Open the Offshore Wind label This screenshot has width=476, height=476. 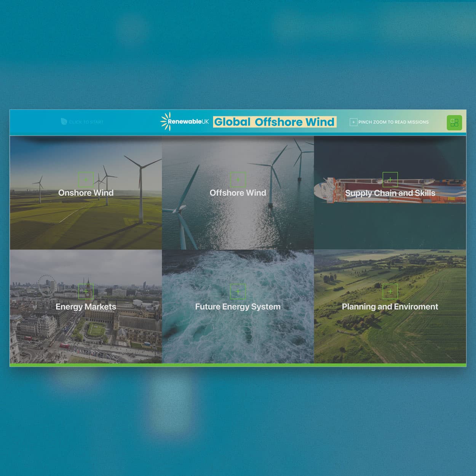point(238,193)
